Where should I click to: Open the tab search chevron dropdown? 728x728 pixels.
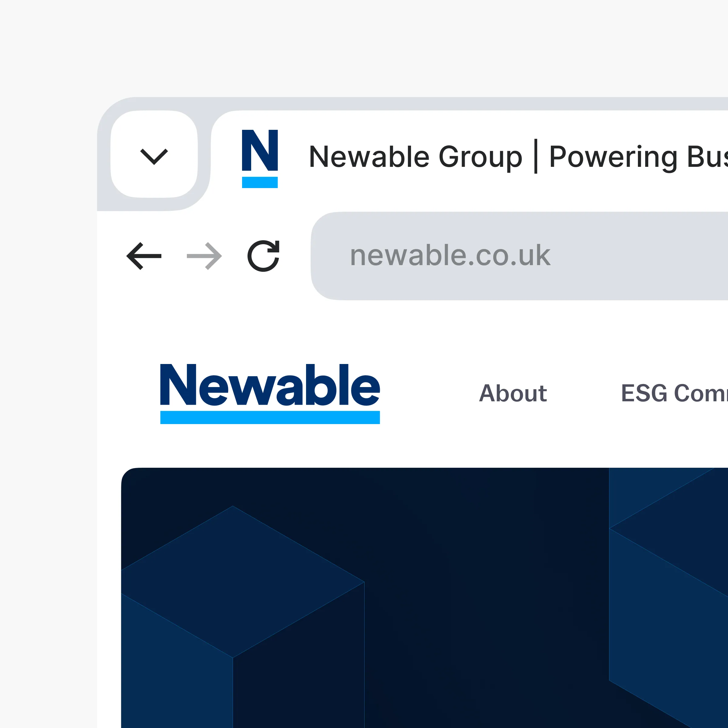154,154
